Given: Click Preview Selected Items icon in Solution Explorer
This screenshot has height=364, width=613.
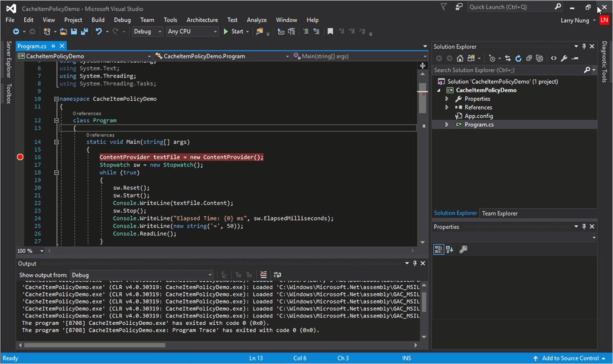Looking at the screenshot, I should [575, 58].
